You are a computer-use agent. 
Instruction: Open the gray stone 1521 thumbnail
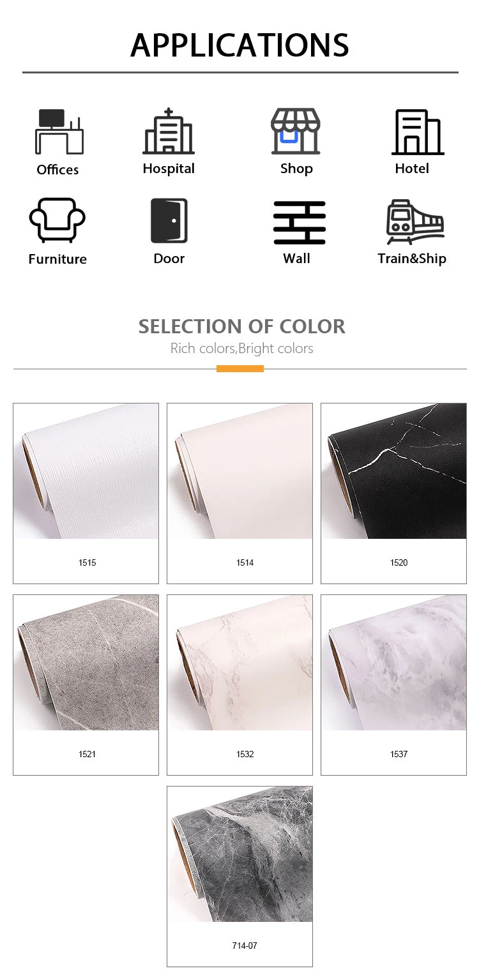click(86, 663)
